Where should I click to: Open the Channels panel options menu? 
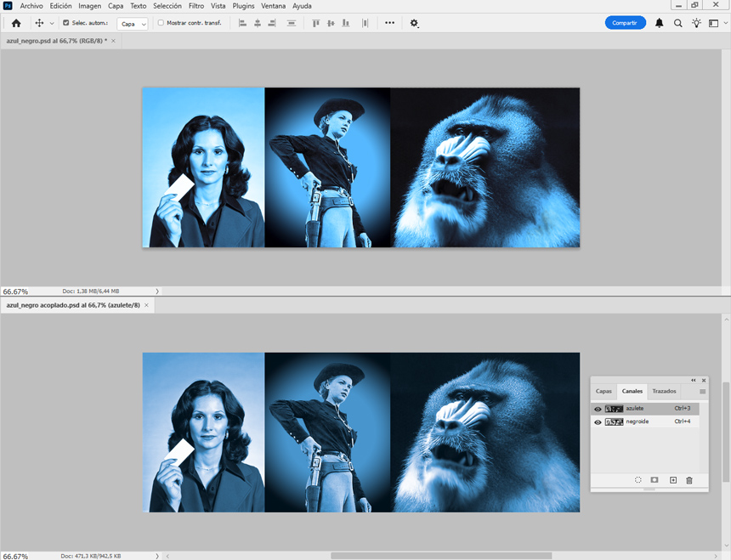coord(703,392)
